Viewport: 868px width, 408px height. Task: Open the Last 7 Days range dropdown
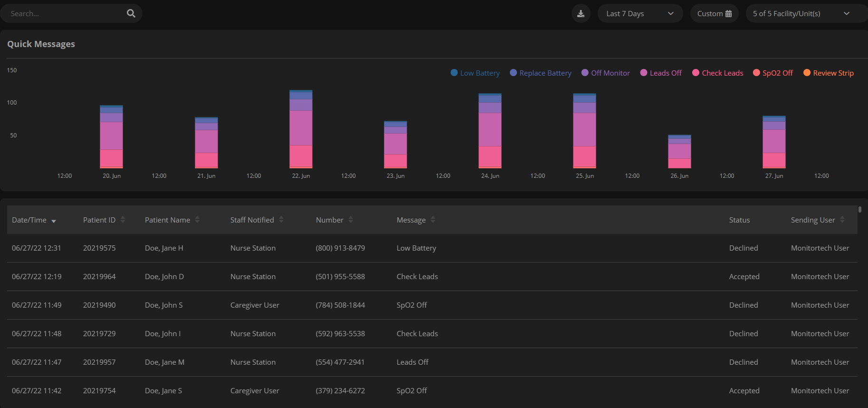click(640, 13)
